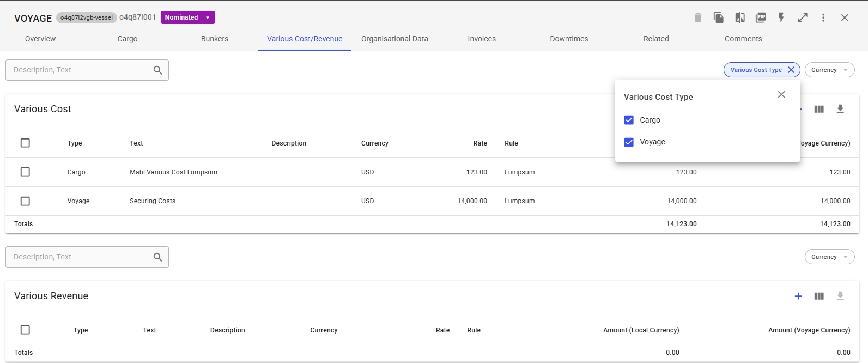868x363 pixels.
Task: Uncheck Voyage in Various Cost Type filter
Action: [x=629, y=142]
